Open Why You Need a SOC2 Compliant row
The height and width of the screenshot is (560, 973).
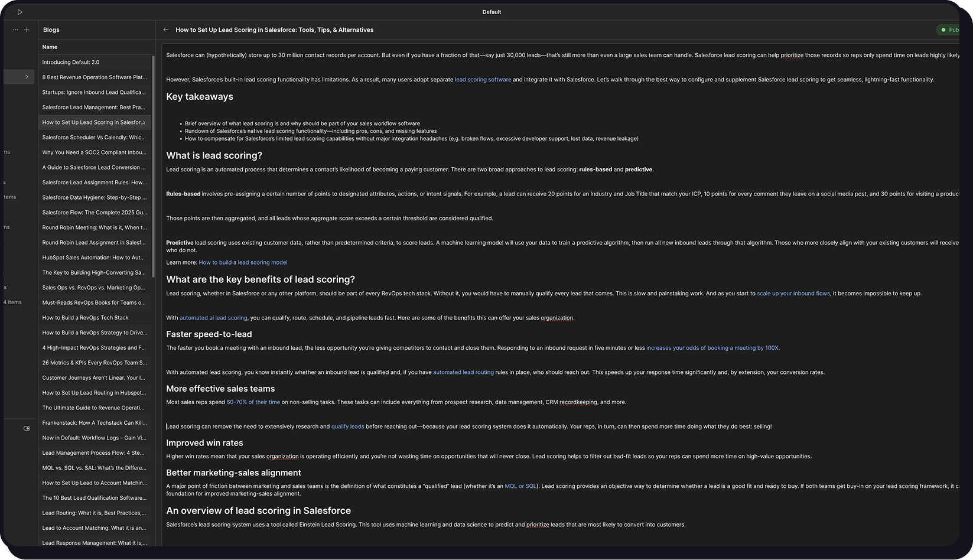pyautogui.click(x=95, y=152)
